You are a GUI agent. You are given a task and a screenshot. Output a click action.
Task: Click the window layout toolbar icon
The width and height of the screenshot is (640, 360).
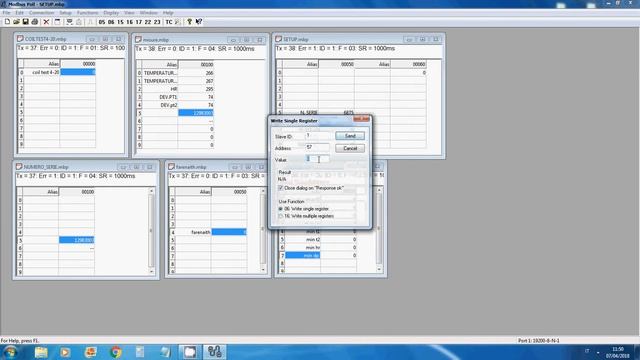tap(57, 22)
